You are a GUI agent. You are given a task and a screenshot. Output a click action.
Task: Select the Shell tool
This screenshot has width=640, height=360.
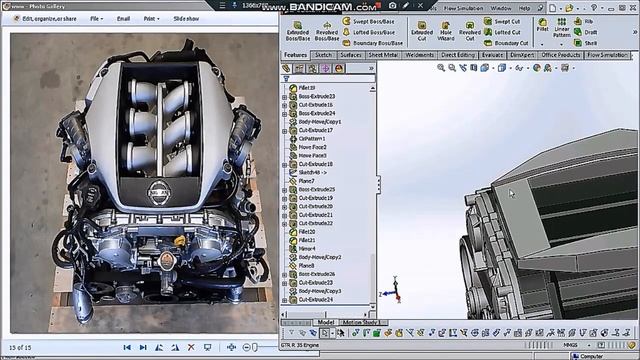point(585,43)
